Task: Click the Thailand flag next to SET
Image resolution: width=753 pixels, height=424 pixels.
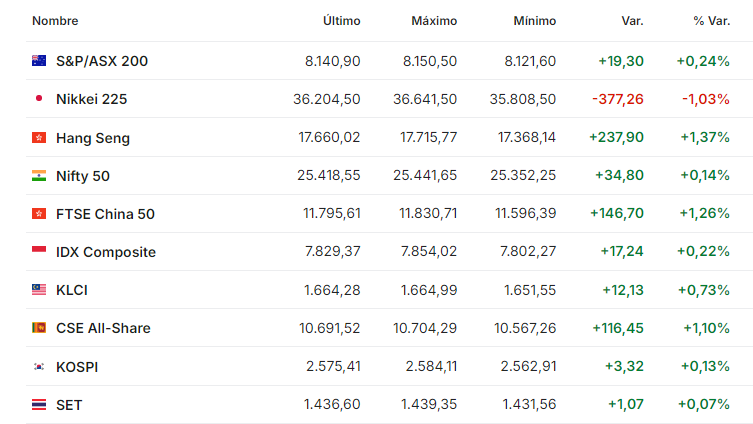Action: [39, 404]
